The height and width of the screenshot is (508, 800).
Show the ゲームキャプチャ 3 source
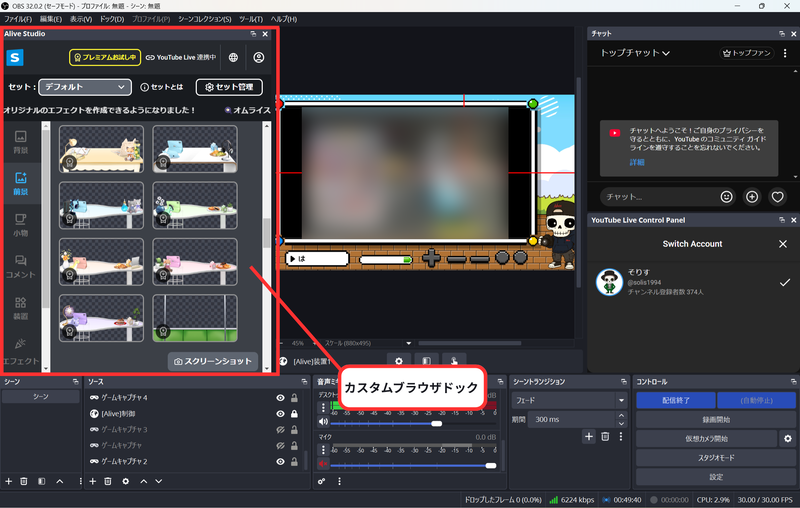[280, 430]
